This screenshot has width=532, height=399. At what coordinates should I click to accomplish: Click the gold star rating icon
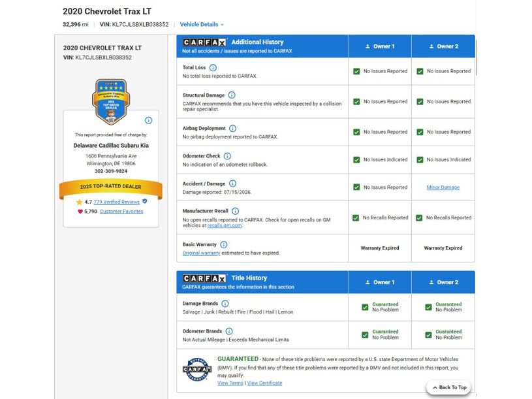[80, 202]
